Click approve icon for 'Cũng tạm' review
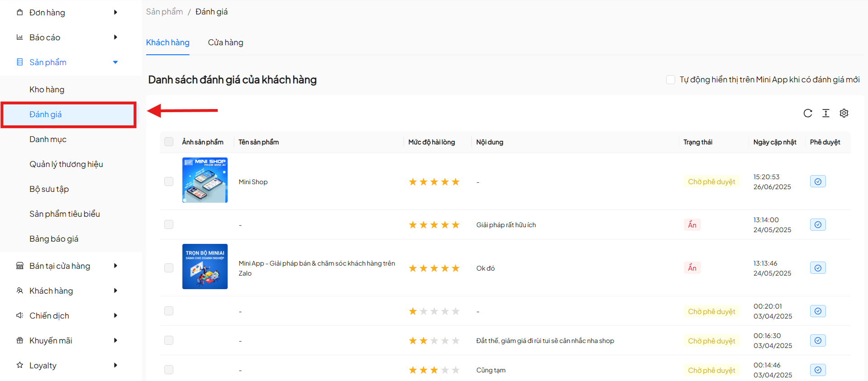 817,370
